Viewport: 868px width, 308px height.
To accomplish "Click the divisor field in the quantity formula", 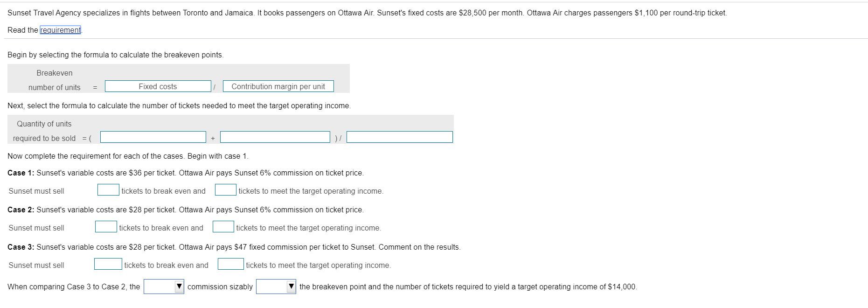I will click(x=400, y=137).
